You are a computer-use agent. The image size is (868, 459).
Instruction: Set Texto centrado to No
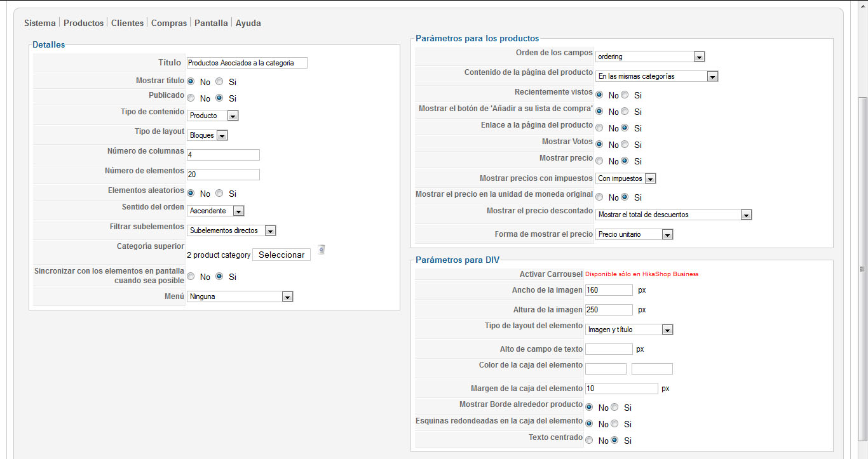(589, 440)
